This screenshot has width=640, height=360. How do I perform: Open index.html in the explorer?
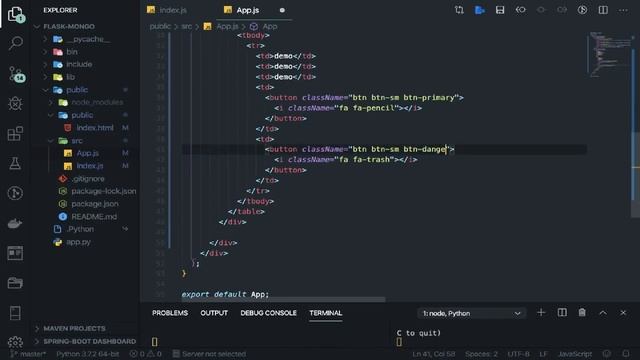point(95,128)
